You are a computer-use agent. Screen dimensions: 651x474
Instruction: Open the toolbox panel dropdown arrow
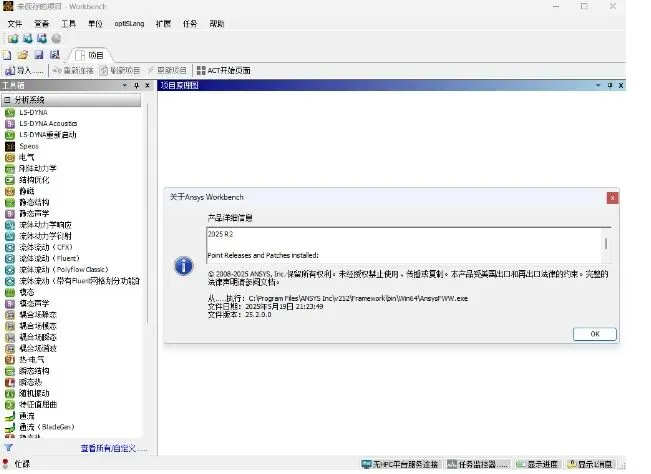click(x=125, y=86)
